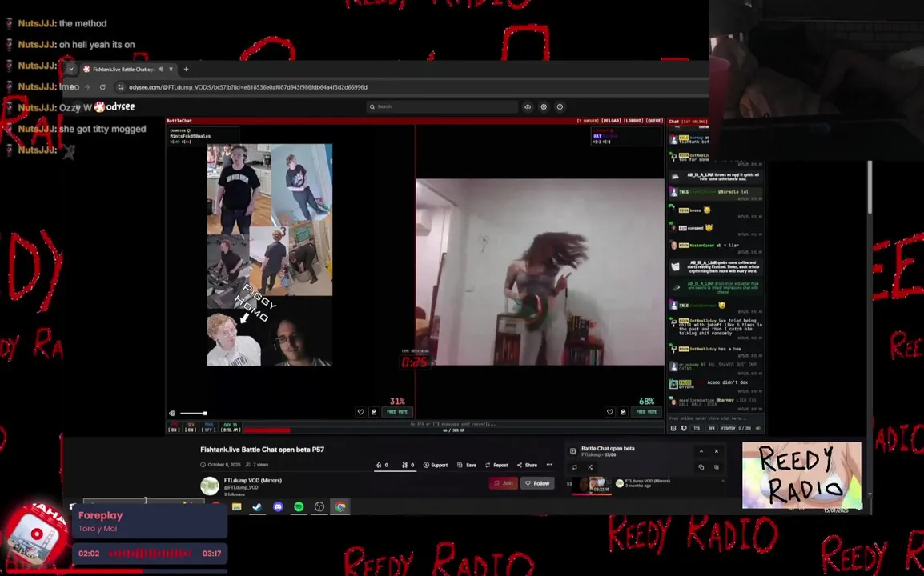The image size is (924, 576).
Task: Save the video using Save button
Action: [467, 465]
